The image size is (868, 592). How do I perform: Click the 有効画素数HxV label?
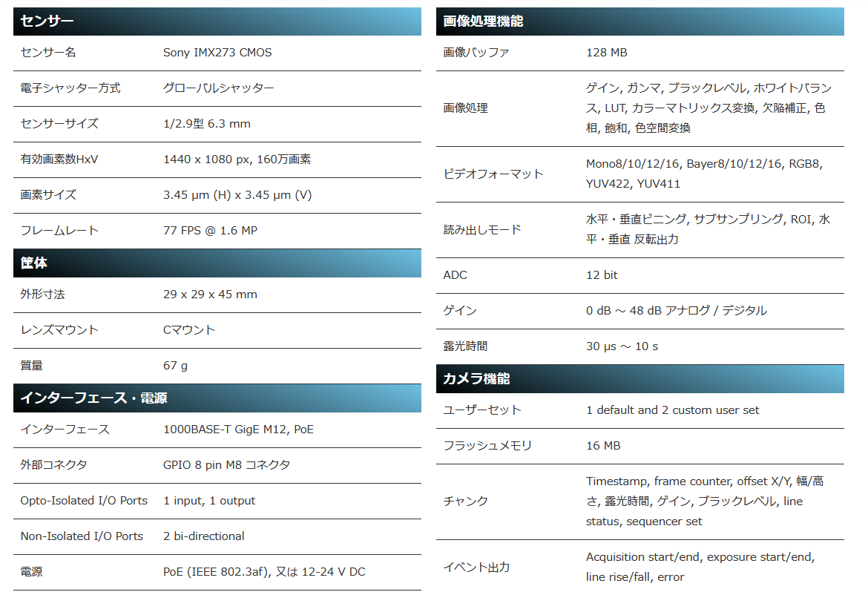click(59, 159)
